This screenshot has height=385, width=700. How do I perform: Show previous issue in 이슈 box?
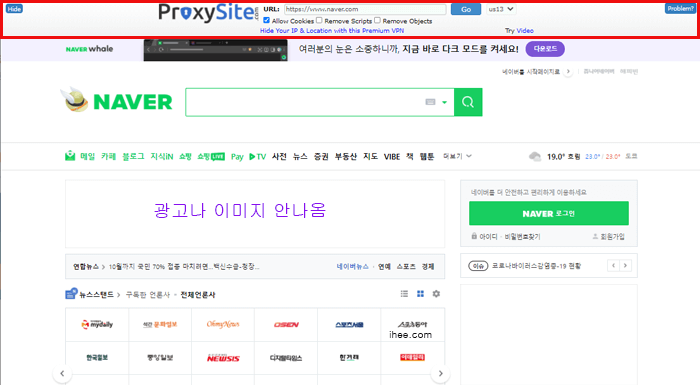[x=613, y=266]
